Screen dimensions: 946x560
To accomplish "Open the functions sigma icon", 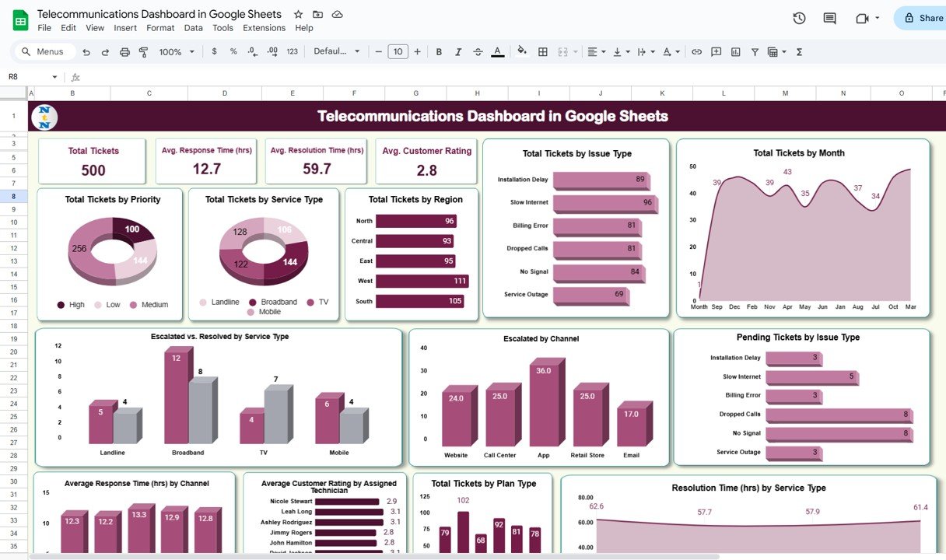I will click(x=799, y=52).
